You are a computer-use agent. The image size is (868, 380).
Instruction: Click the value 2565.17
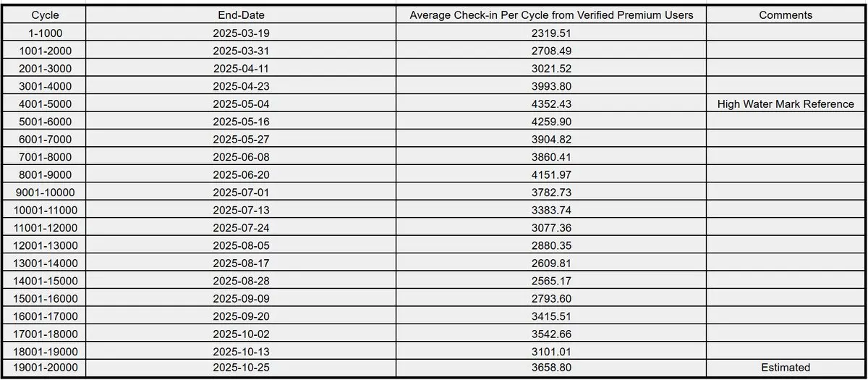point(551,280)
